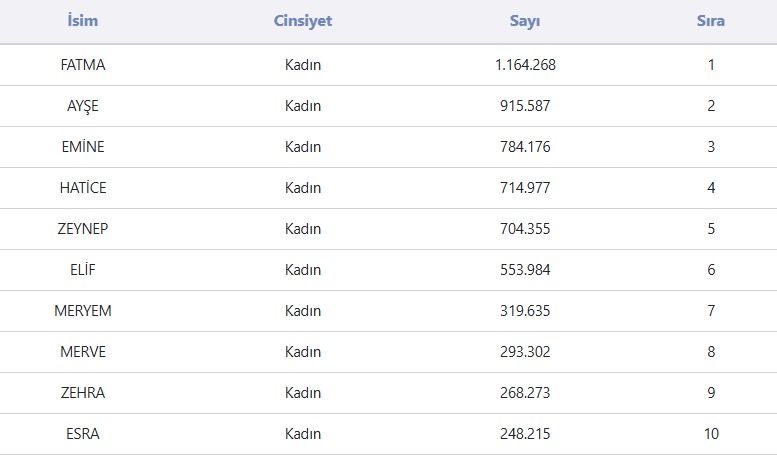777x455 pixels.
Task: Select the Sıra column header
Action: [x=710, y=21]
